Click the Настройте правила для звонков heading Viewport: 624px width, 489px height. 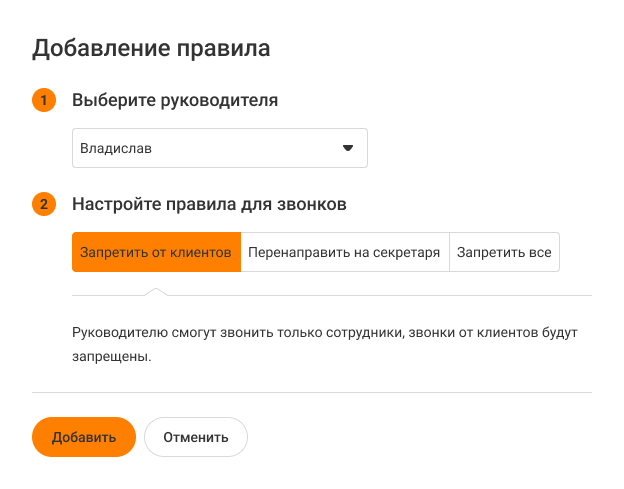[209, 205]
